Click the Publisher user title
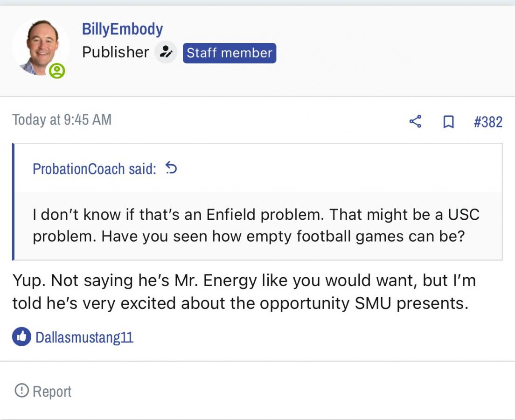Viewport: 515px width, 420px height. tap(116, 52)
